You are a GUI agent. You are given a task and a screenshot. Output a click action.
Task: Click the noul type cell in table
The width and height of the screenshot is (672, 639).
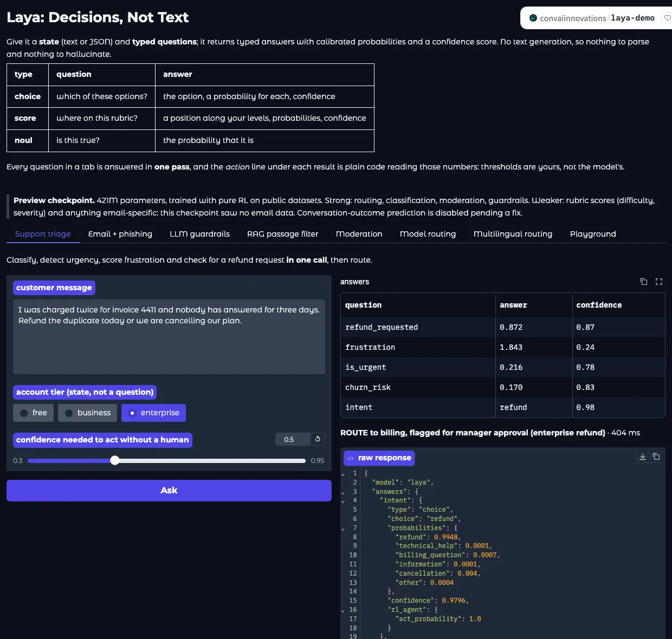(28, 140)
